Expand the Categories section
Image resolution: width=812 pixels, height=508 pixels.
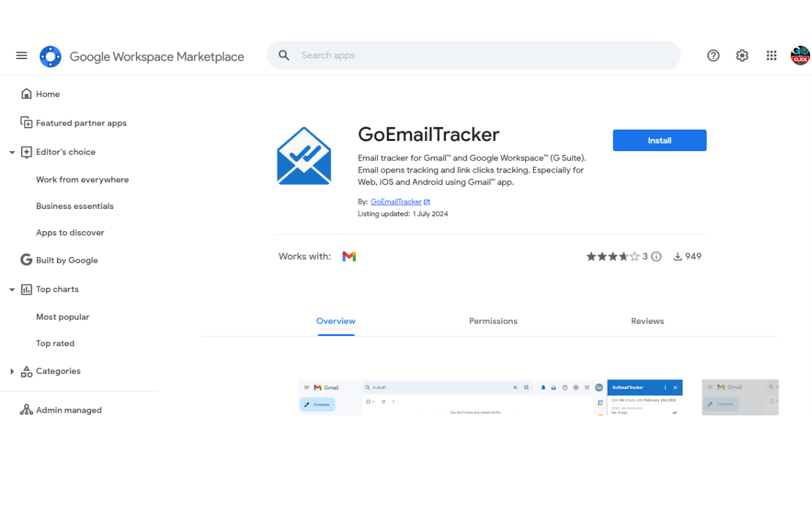[11, 371]
